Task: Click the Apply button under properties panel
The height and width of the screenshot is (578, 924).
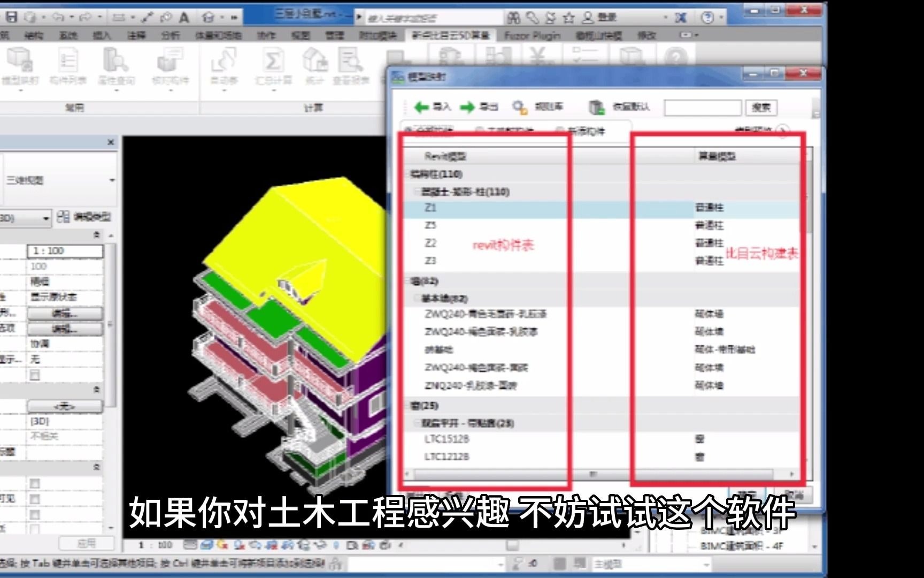Action: [86, 543]
